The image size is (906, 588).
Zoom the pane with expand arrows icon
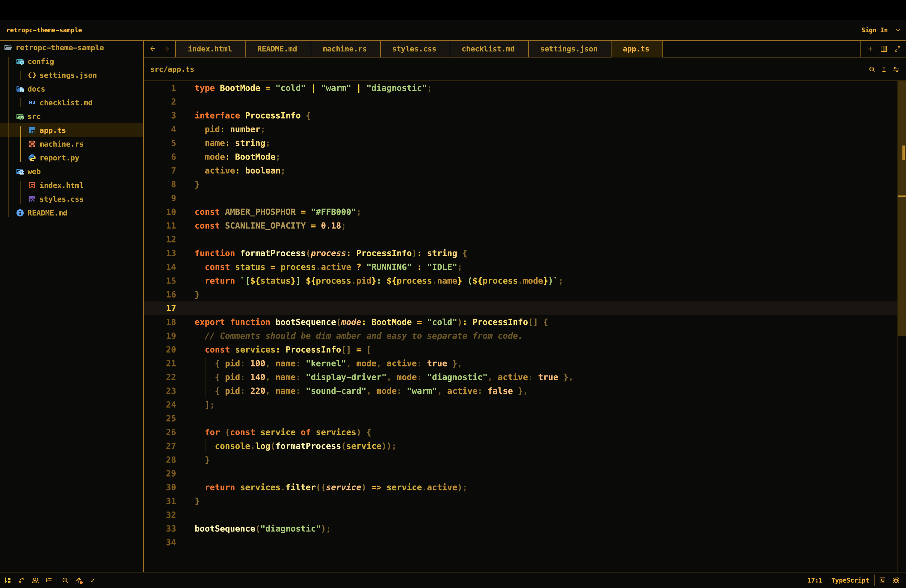(898, 49)
